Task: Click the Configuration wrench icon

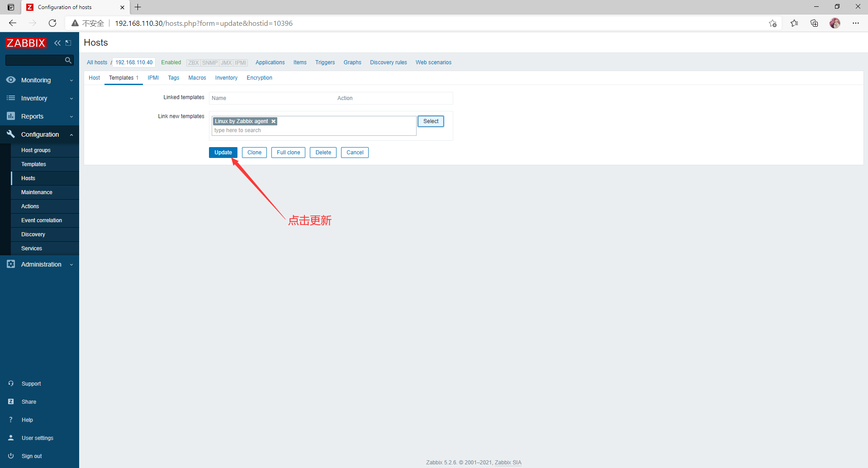Action: click(x=11, y=134)
